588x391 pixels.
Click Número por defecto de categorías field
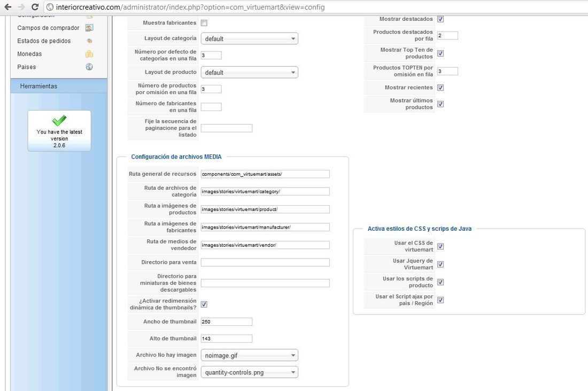211,55
